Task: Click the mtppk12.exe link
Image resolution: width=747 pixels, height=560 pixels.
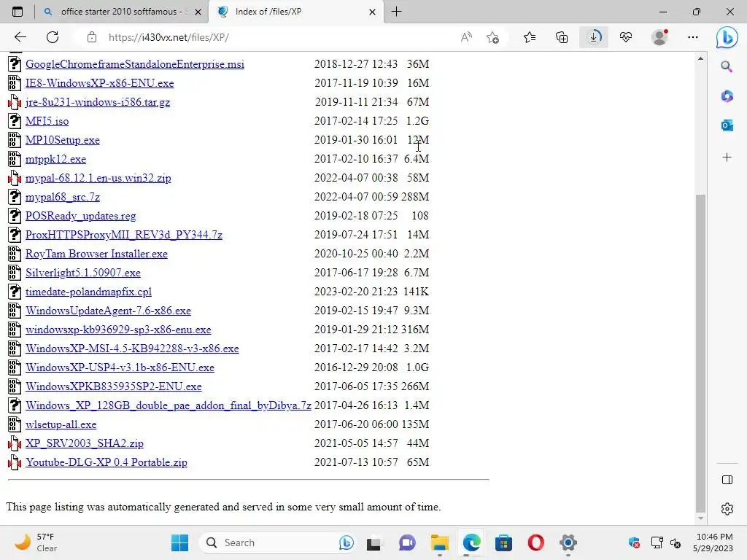Action: click(55, 160)
